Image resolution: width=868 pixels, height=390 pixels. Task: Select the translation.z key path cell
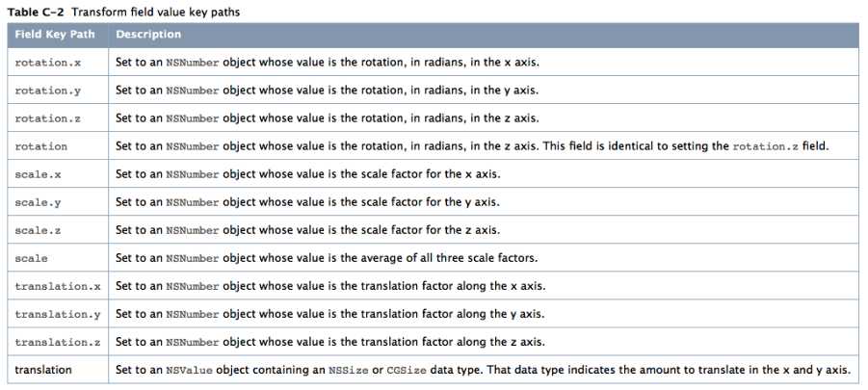[x=58, y=343]
